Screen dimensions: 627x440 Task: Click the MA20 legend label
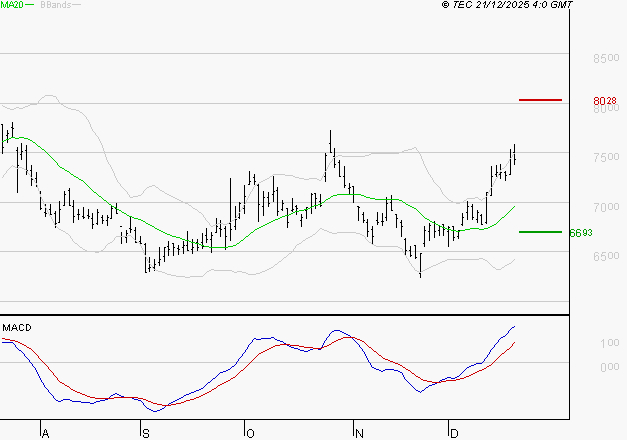coord(12,5)
